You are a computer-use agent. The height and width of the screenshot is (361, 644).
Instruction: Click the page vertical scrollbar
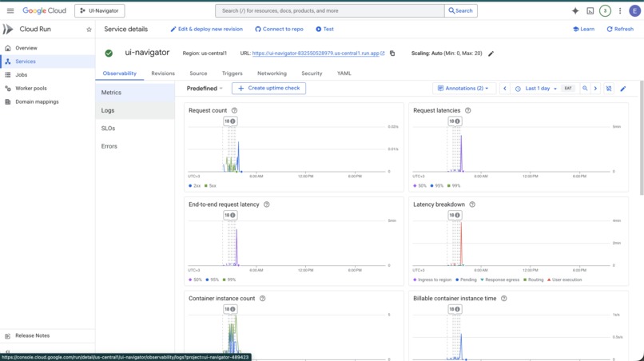(642, 137)
